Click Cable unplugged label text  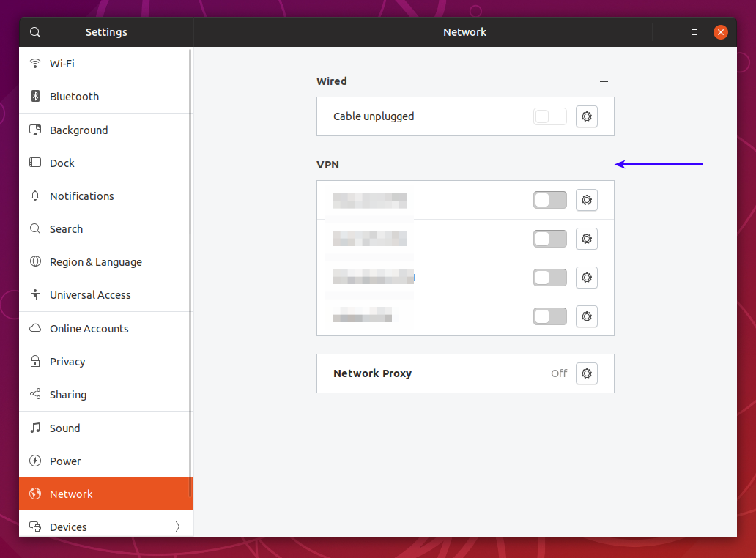click(x=374, y=116)
